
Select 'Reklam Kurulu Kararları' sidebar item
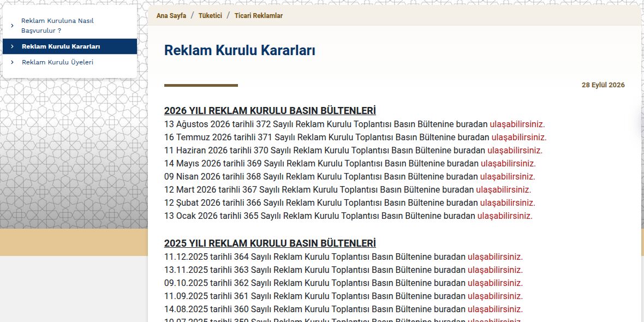(70, 46)
